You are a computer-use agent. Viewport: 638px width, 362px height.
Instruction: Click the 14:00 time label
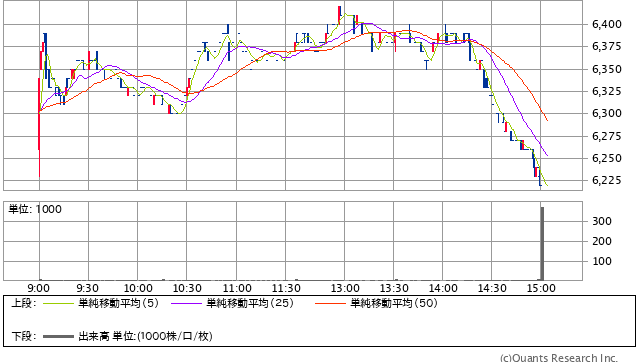443,288
